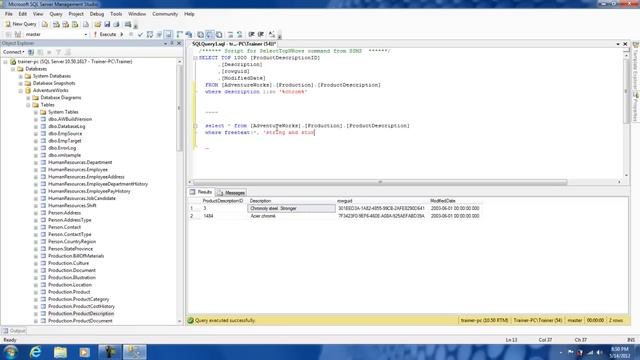
Task: Click the Output tab at bottom left
Action: tap(14, 331)
